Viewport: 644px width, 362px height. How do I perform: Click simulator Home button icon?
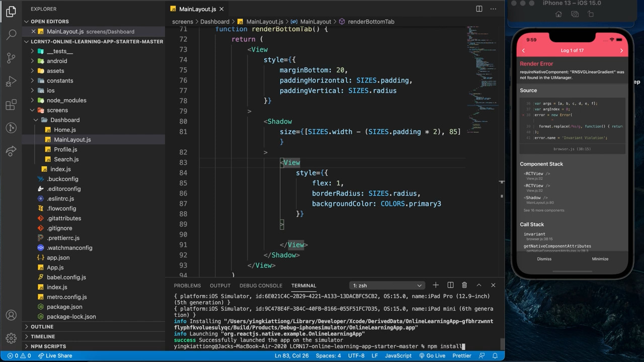tap(558, 14)
